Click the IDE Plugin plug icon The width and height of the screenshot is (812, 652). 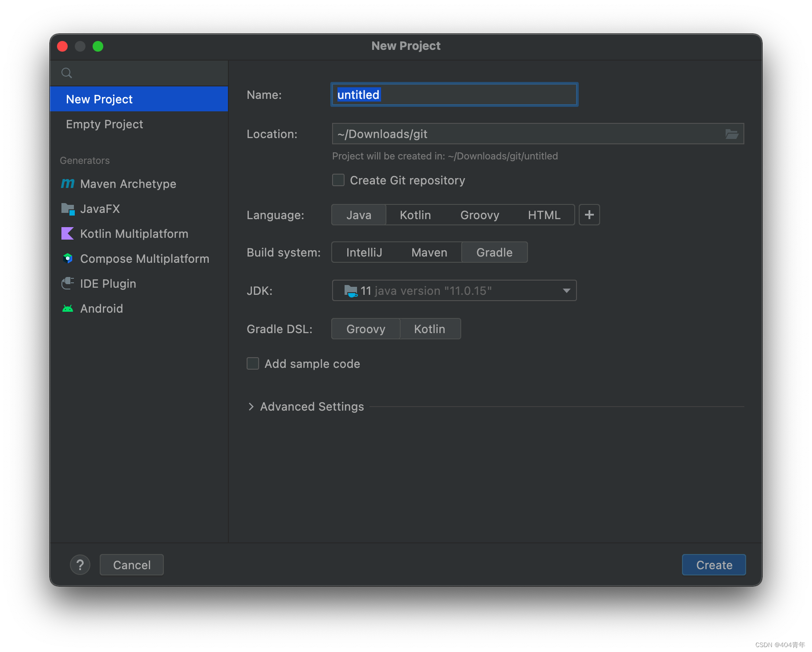click(x=68, y=283)
